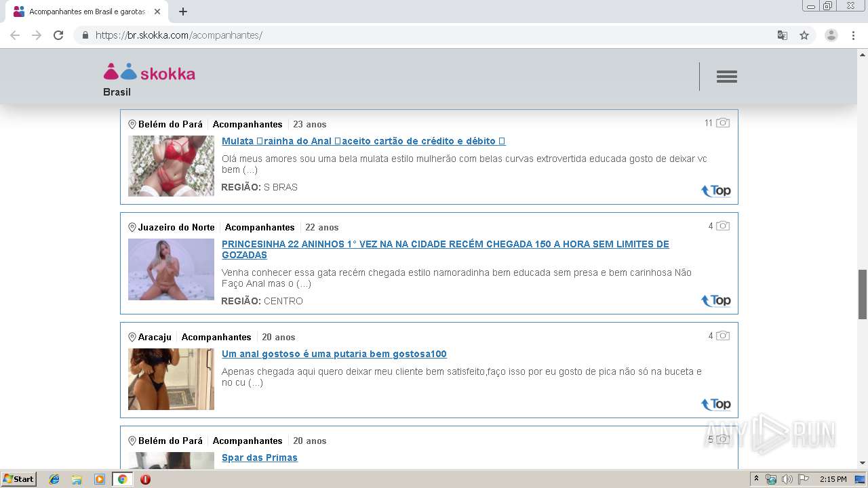The height and width of the screenshot is (488, 868).
Task: Click Acompanhantes label in Aracaju listing
Action: [216, 337]
